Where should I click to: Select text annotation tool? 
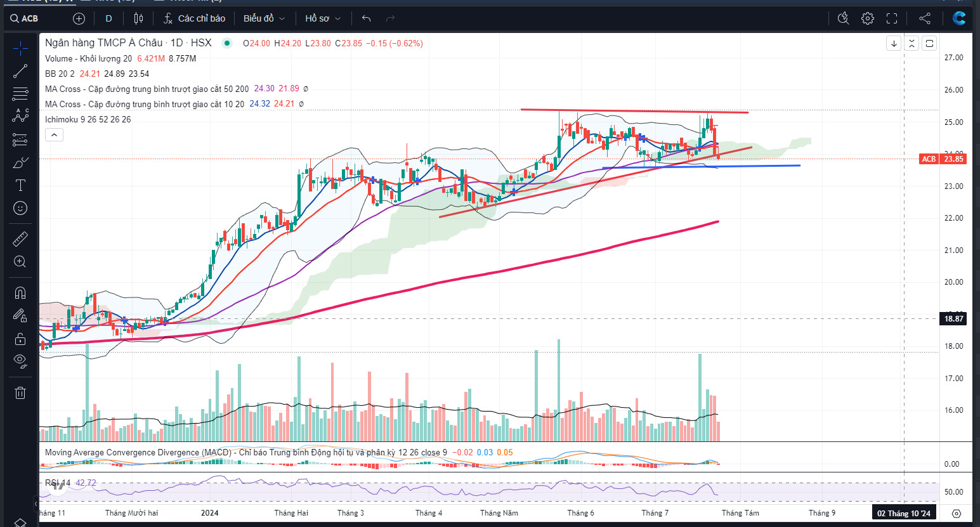[20, 185]
